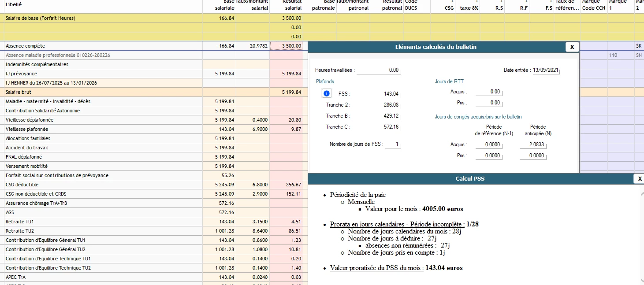Click the Période anticipée Acquis field showing 2.0833
Screen dimensions: 644x285
[532, 144]
